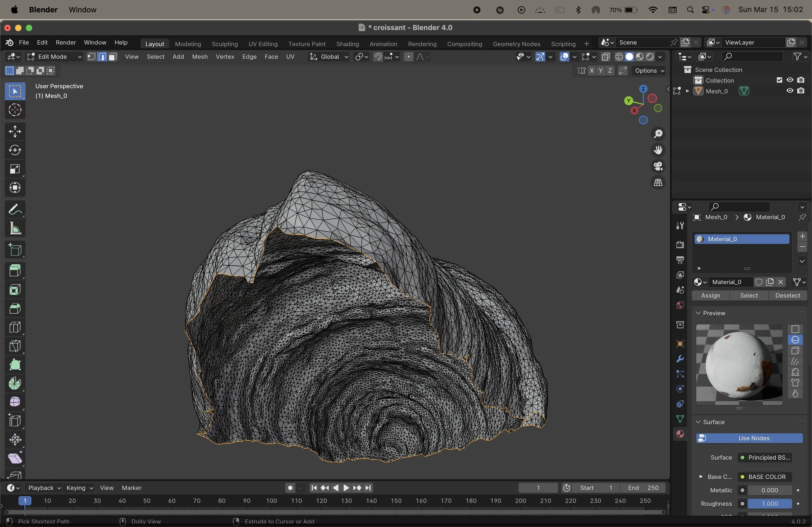The width and height of the screenshot is (812, 527).
Task: Select the Annotate pencil tool
Action: (x=15, y=209)
